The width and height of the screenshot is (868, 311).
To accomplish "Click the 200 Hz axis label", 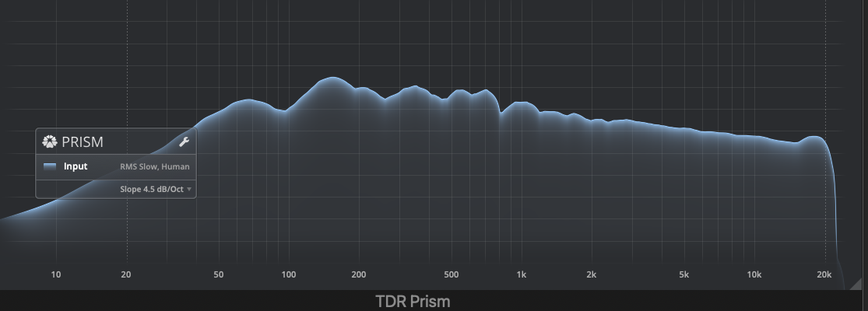I will pyautogui.click(x=359, y=274).
